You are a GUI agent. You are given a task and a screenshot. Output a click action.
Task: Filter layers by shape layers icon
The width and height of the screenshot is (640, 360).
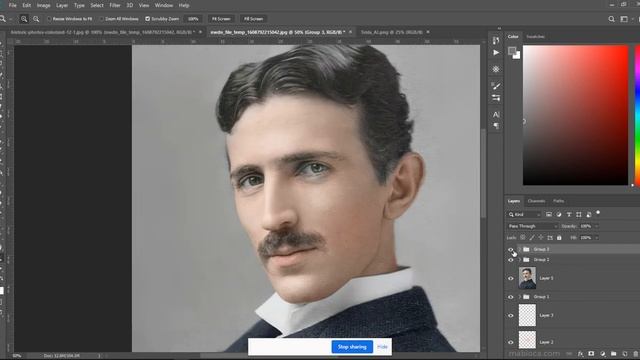point(579,214)
